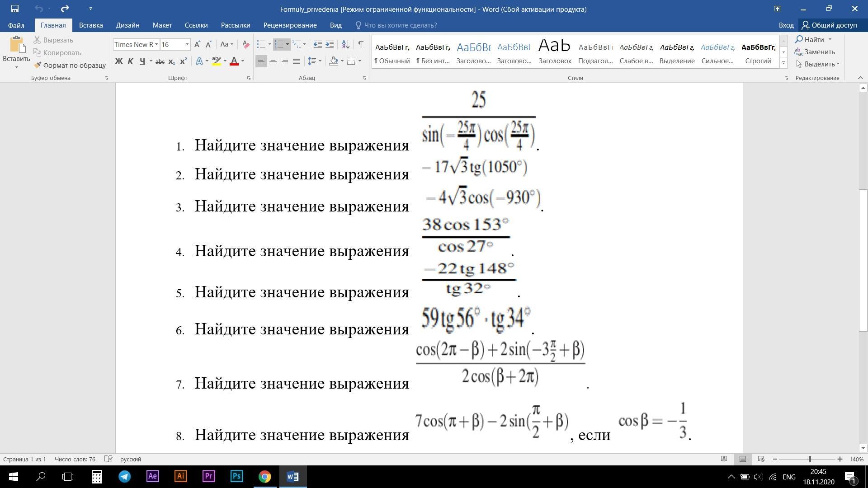
Task: Click the clear formatting eraser icon
Action: (x=246, y=44)
